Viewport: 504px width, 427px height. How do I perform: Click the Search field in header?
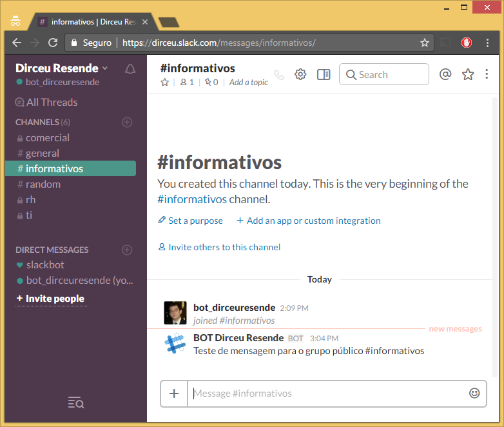(x=383, y=74)
